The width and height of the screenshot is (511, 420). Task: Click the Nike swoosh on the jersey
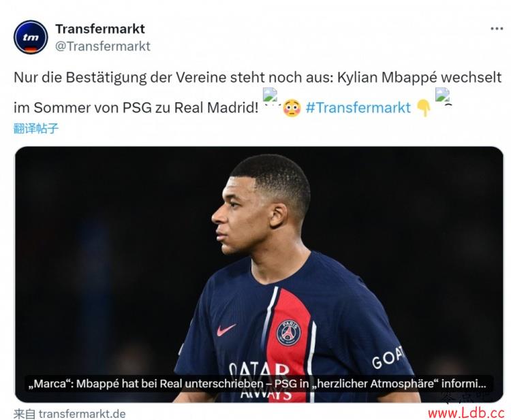[x=226, y=329]
